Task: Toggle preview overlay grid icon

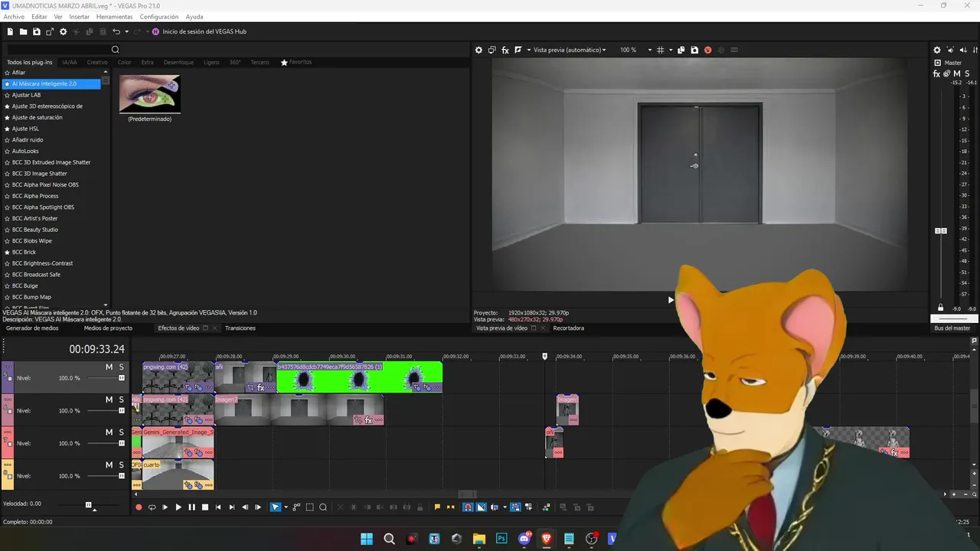Action: [x=661, y=50]
